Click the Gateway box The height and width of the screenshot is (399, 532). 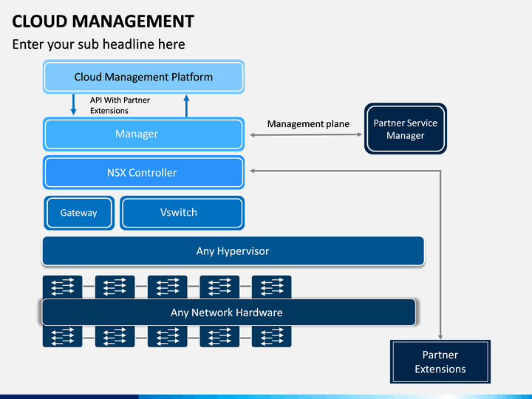79,213
